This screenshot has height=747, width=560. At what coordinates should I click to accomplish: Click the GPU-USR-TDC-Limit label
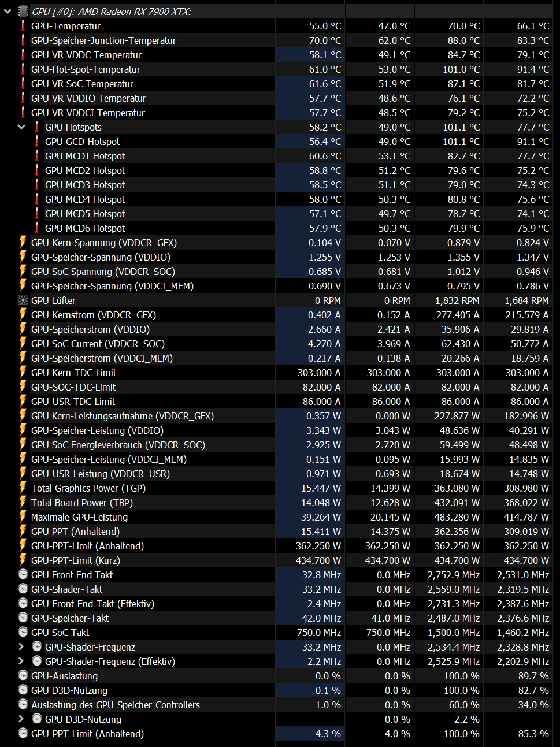[73, 402]
